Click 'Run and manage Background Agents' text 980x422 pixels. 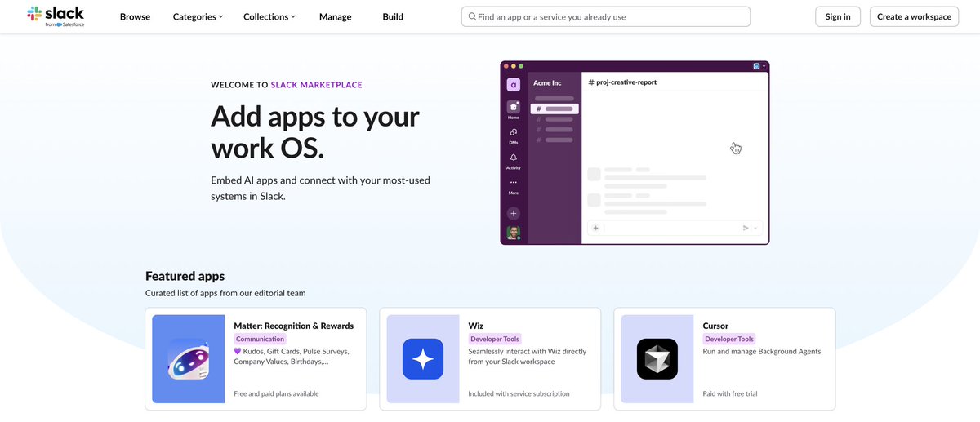pos(762,352)
